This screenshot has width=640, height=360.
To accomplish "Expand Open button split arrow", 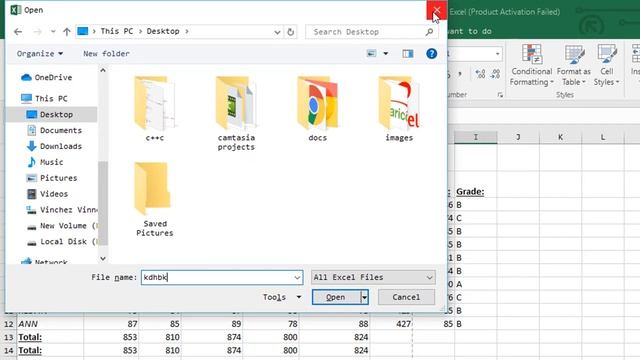I will tap(364, 297).
